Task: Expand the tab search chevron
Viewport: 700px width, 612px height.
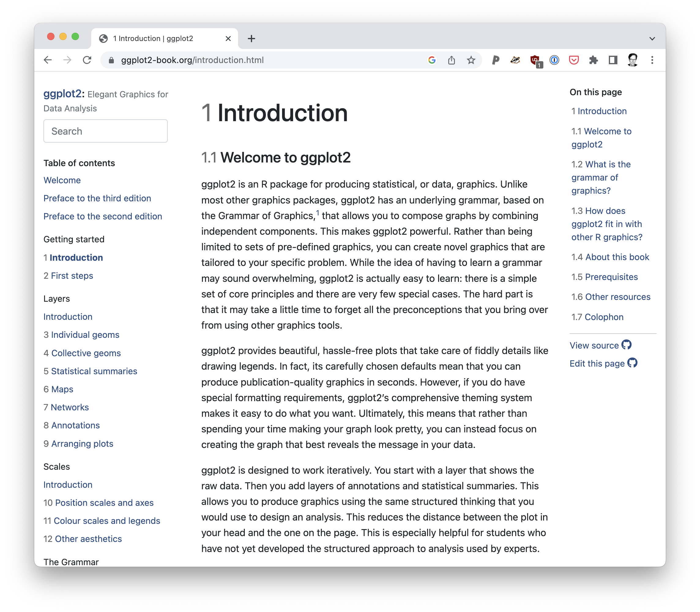Action: (x=652, y=39)
